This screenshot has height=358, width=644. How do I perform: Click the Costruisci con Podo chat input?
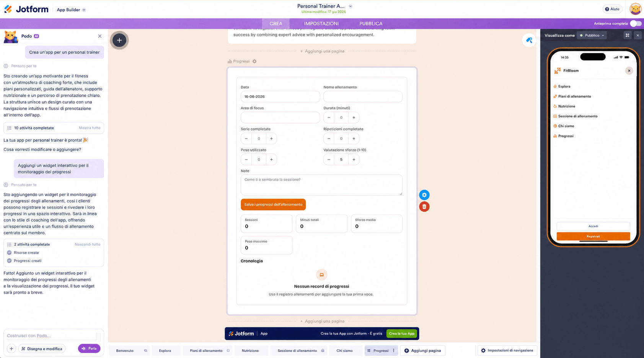[52, 336]
